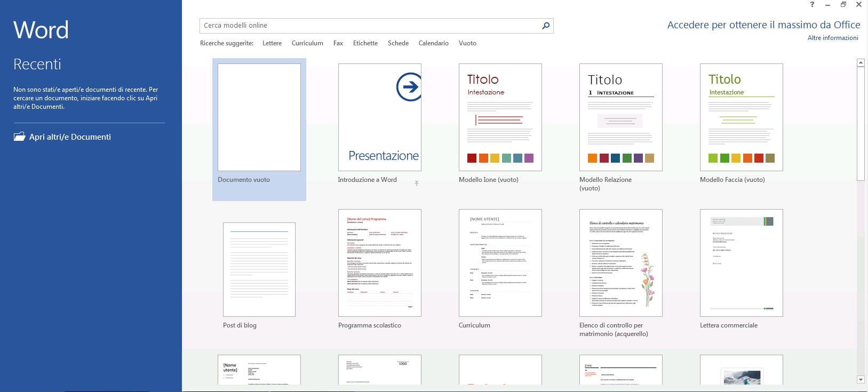
Task: Select the Etichette suggested search
Action: 365,43
